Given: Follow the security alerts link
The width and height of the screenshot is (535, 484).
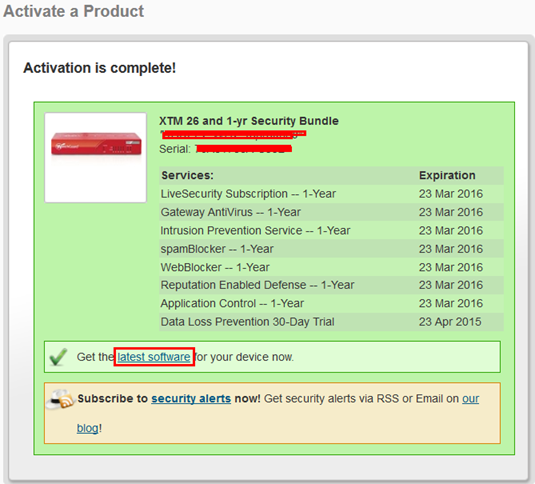Looking at the screenshot, I should [x=191, y=398].
